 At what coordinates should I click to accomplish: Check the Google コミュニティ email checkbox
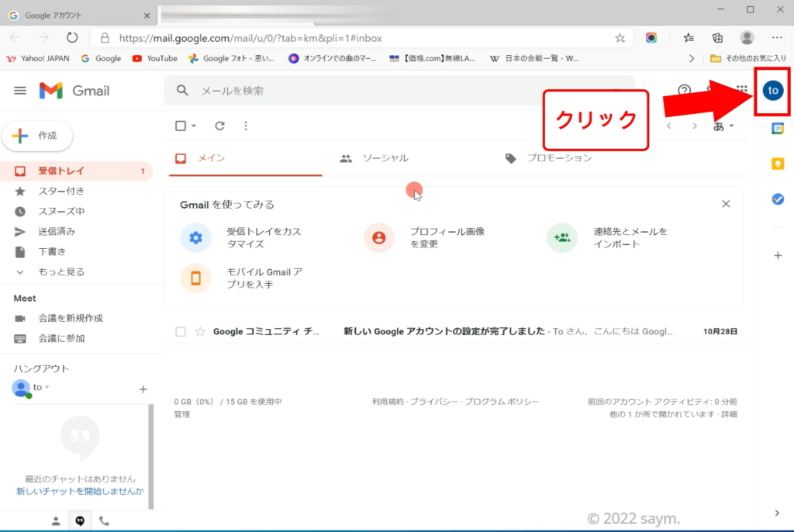click(181, 332)
